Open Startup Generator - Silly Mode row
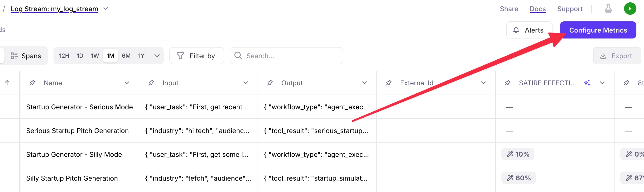644x192 pixels. tap(80, 154)
